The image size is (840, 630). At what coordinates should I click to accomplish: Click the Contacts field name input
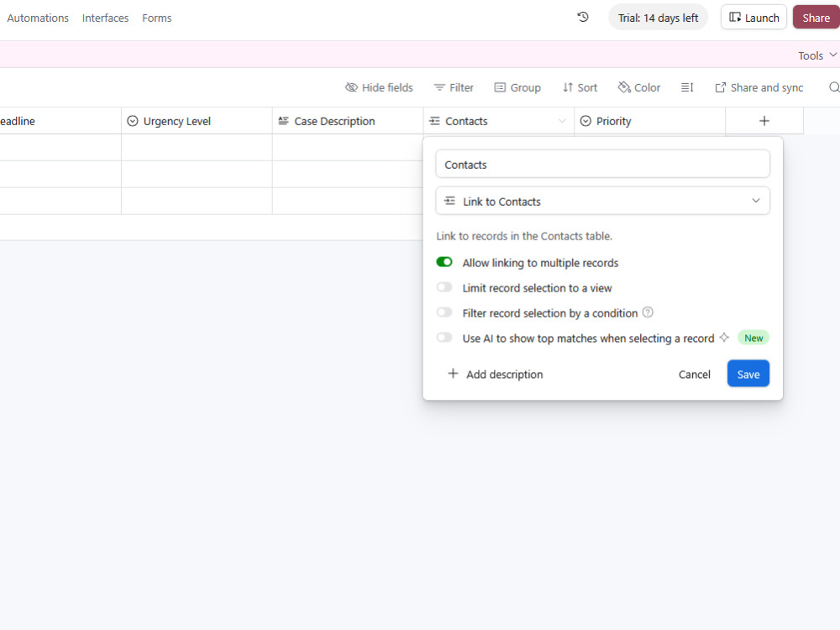click(x=602, y=165)
